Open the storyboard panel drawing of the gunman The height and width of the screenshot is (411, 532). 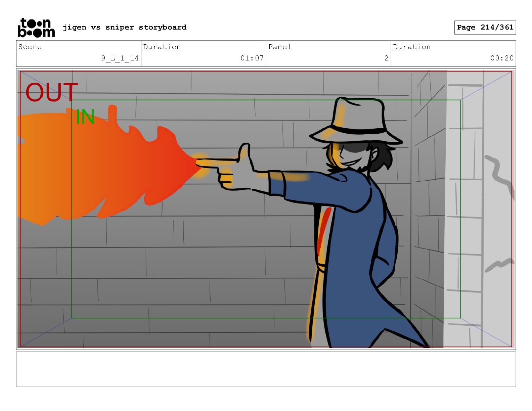(x=266, y=209)
